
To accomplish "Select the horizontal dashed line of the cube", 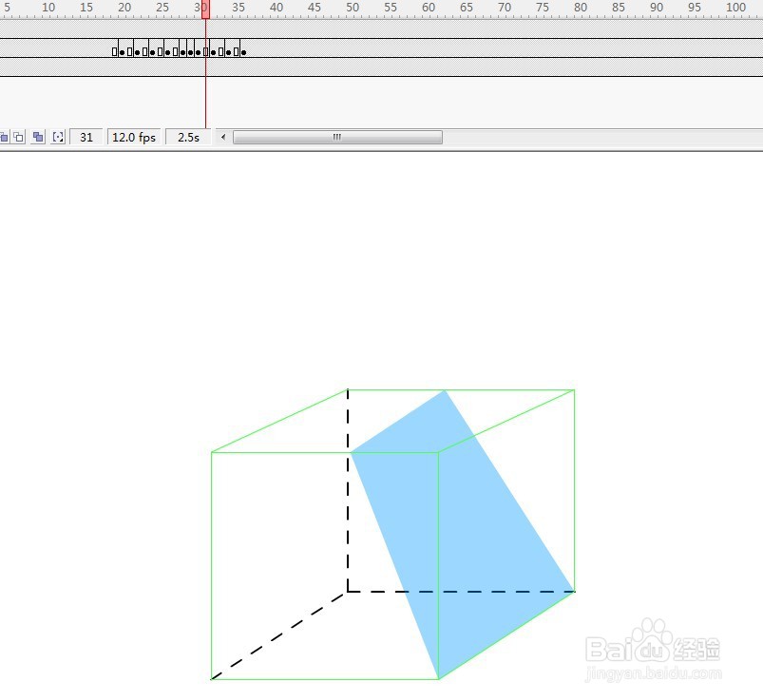I will [x=461, y=592].
